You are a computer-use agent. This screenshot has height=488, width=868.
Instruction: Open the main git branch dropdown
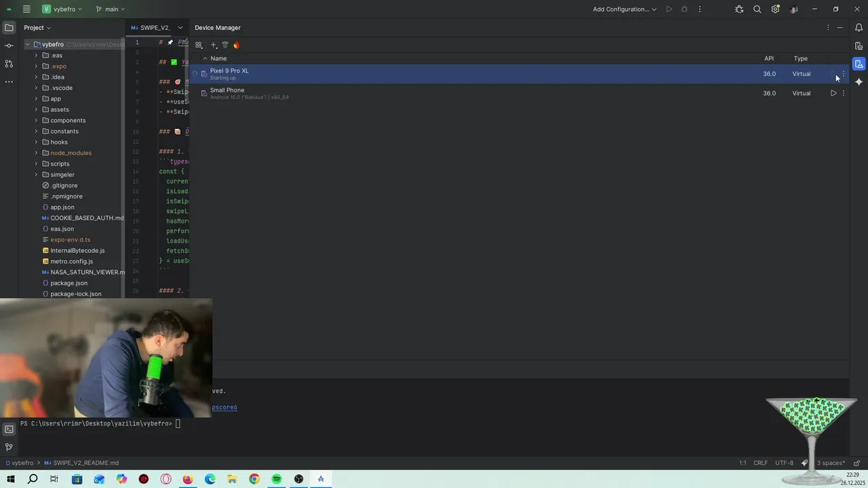pyautogui.click(x=111, y=9)
